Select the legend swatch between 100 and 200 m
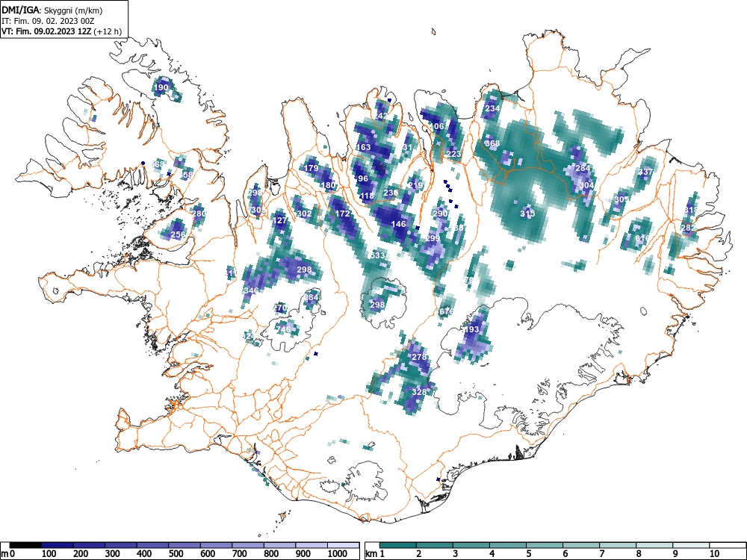The width and height of the screenshot is (747, 560). click(57, 545)
